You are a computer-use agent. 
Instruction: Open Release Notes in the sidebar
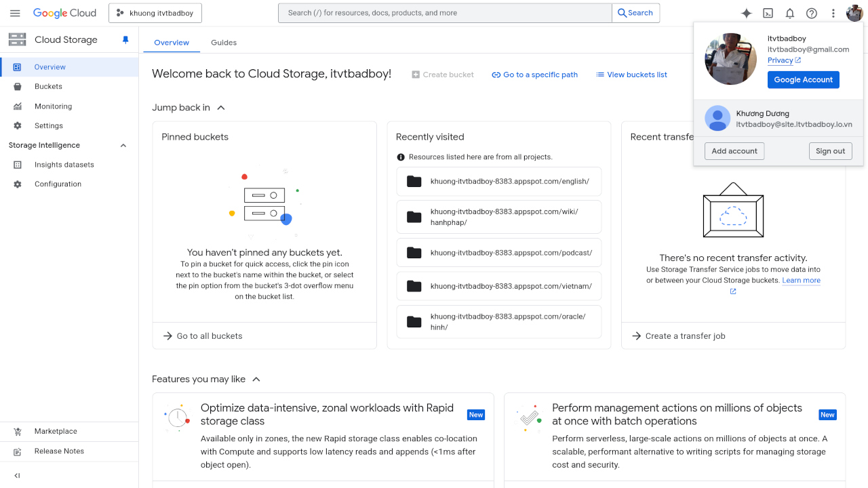(x=69, y=451)
